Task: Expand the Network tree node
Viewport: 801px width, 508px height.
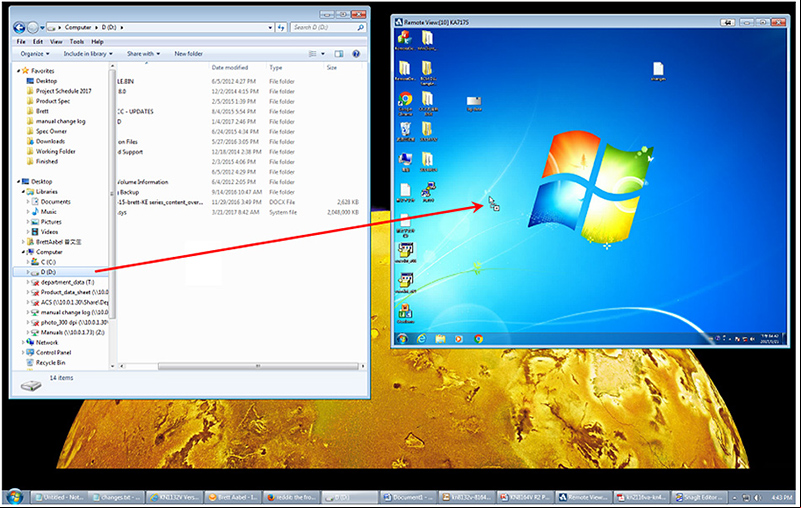Action: coord(23,342)
